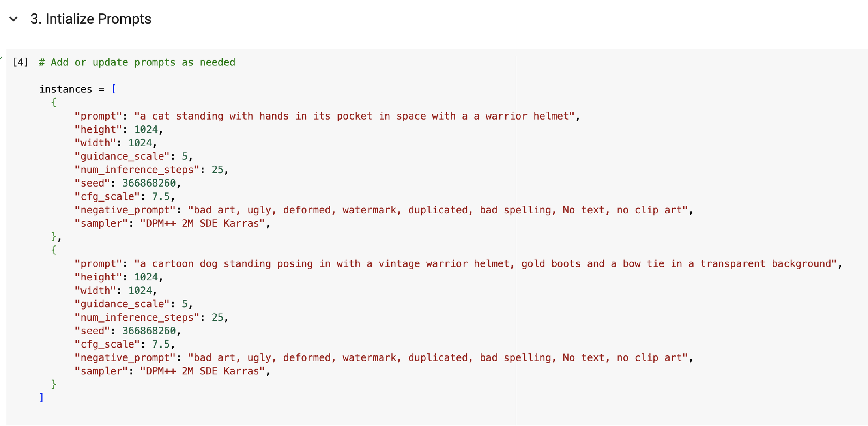The width and height of the screenshot is (868, 426).
Task: Click the closing bracket of the instances list
Action: click(x=41, y=397)
